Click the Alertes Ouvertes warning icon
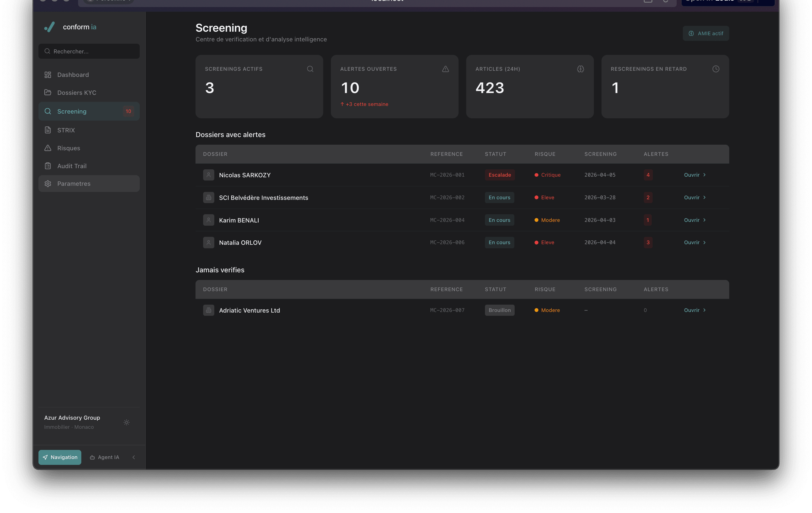Image resolution: width=812 pixels, height=513 pixels. (445, 69)
